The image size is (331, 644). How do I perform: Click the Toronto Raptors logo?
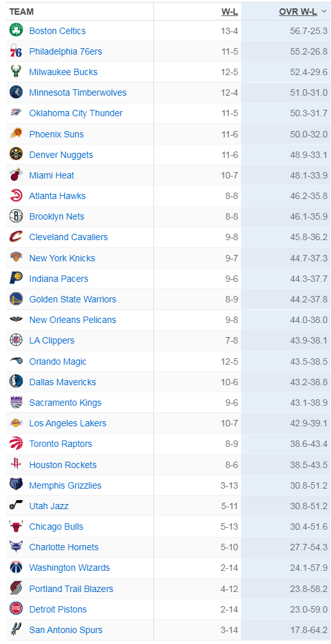tap(16, 444)
